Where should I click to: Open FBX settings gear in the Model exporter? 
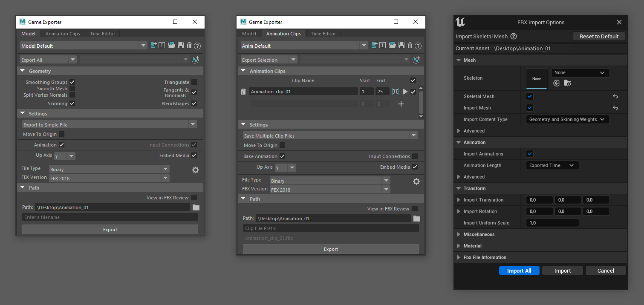(196, 170)
